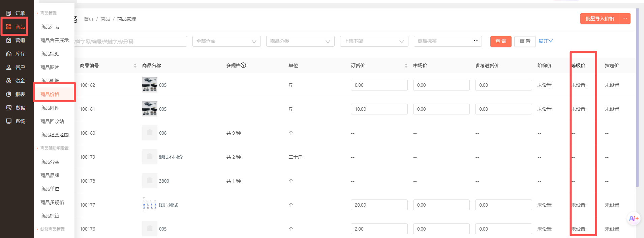The image size is (644, 238).
Task: Edit 订货价 10.00 field for product 100181
Action: (x=379, y=109)
